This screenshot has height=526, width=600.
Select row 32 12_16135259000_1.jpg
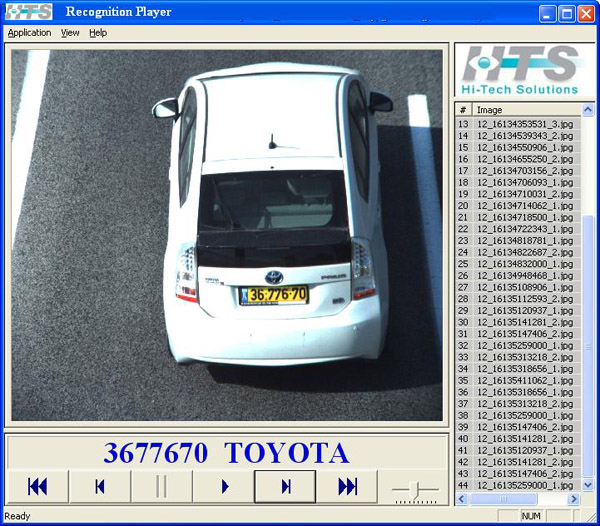[518, 345]
